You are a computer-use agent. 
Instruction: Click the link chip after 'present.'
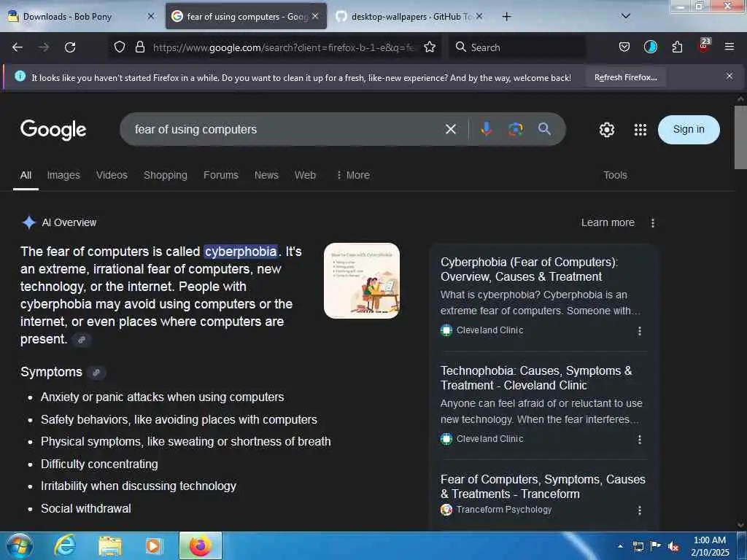tap(82, 340)
